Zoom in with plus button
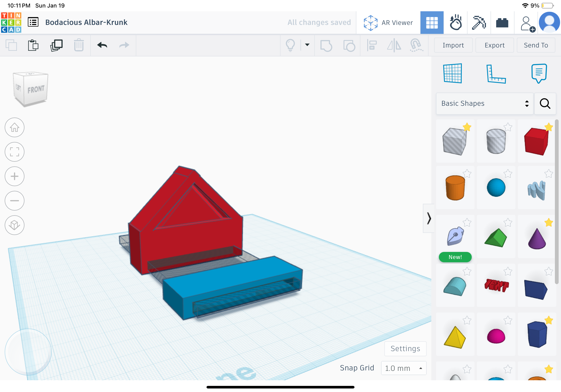The height and width of the screenshot is (392, 561). [x=14, y=176]
